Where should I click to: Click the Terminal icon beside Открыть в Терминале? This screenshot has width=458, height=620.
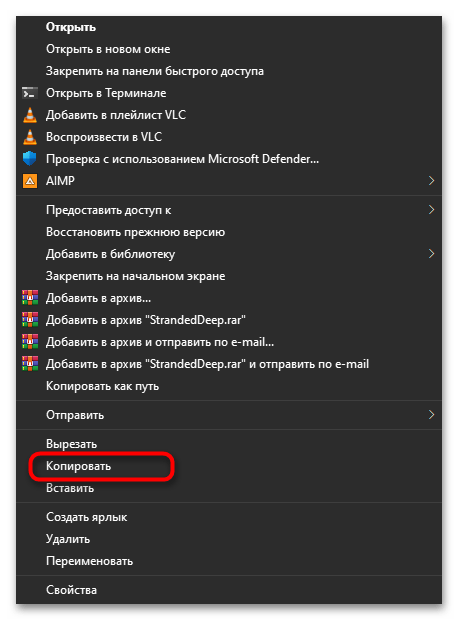pyautogui.click(x=30, y=93)
